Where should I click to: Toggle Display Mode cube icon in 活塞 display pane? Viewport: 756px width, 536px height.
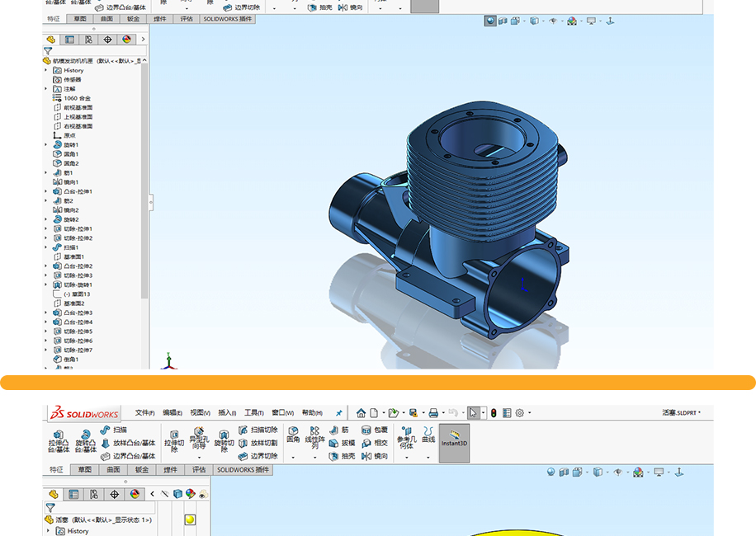[178, 494]
